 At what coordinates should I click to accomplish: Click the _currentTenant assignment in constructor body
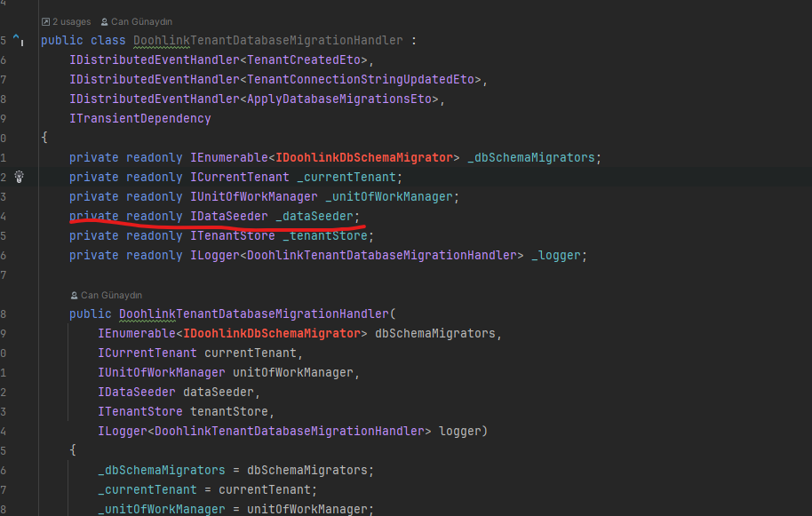click(x=145, y=489)
